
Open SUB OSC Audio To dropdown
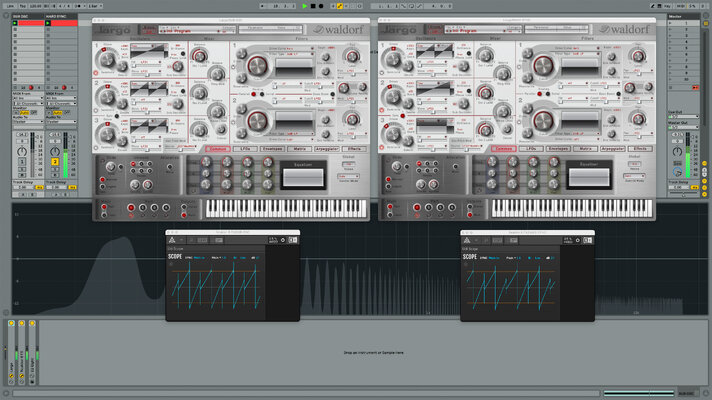28,122
